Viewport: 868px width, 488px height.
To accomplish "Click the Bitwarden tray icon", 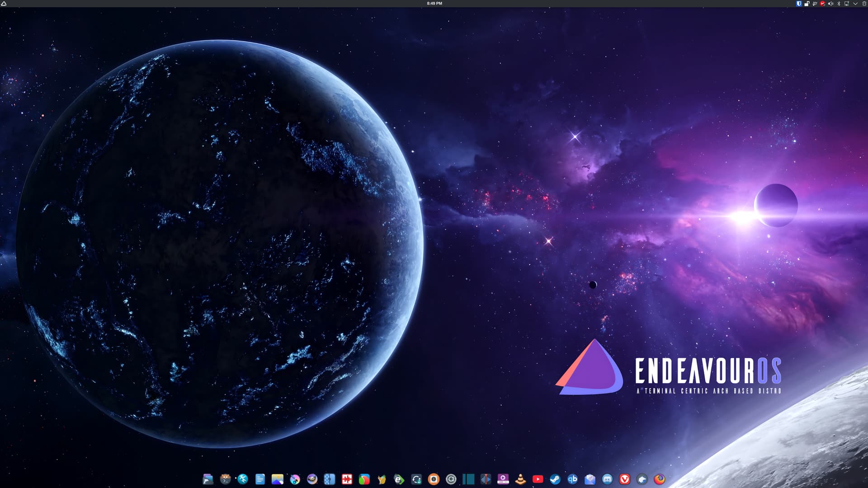I will (x=799, y=3).
